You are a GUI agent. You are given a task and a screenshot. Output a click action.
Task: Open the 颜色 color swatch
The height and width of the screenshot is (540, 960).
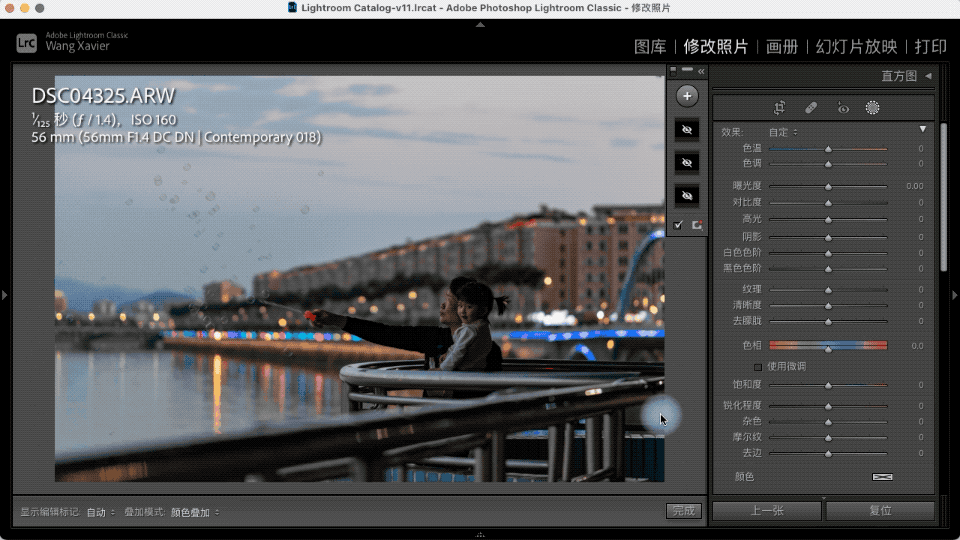(882, 477)
